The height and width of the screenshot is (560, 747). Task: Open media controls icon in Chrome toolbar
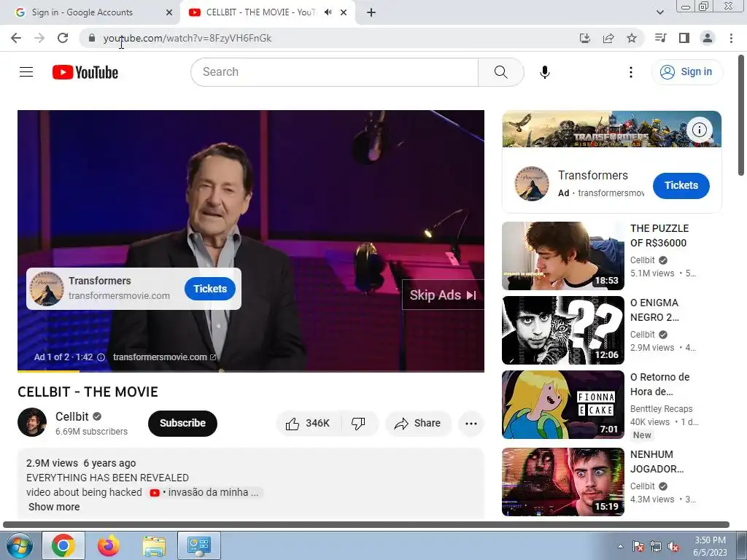(660, 38)
